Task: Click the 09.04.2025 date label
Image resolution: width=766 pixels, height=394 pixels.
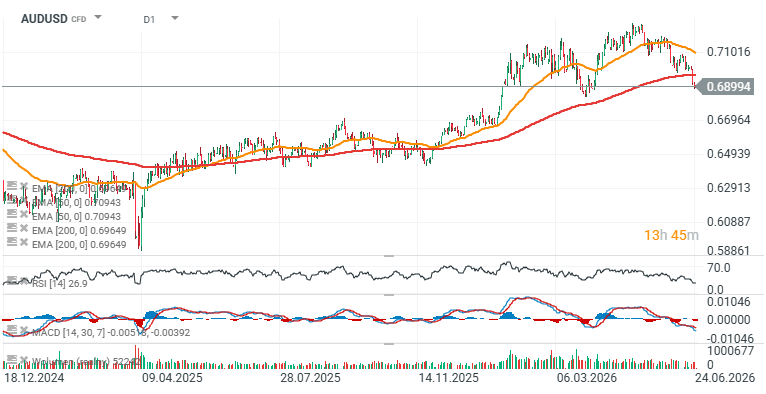Action: coord(172,378)
